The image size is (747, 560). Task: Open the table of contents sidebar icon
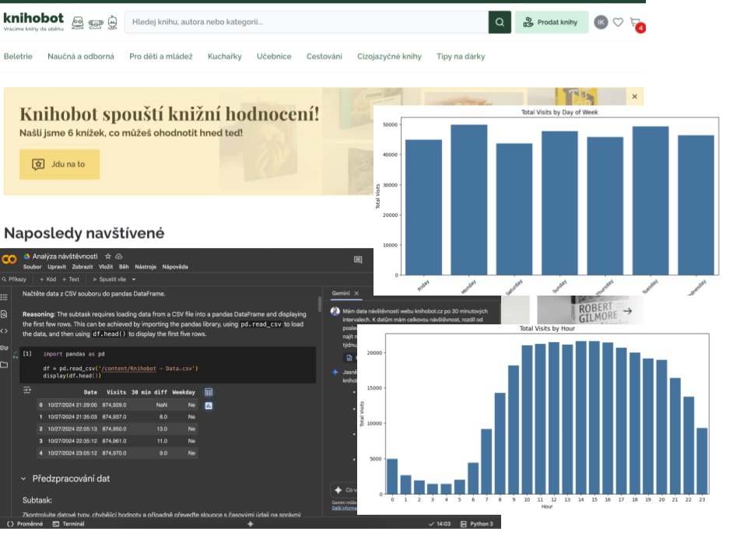pos(4,297)
